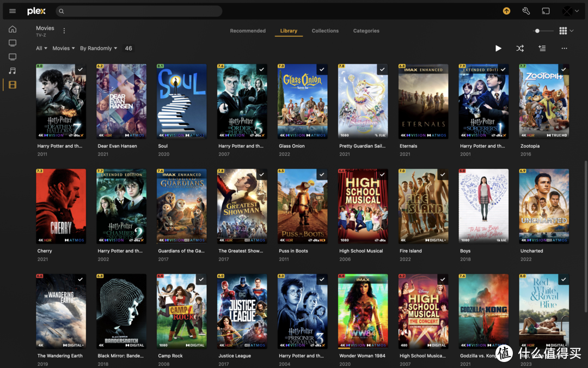588x368 pixels.
Task: Click The Wandering Earth title link
Action: [60, 355]
